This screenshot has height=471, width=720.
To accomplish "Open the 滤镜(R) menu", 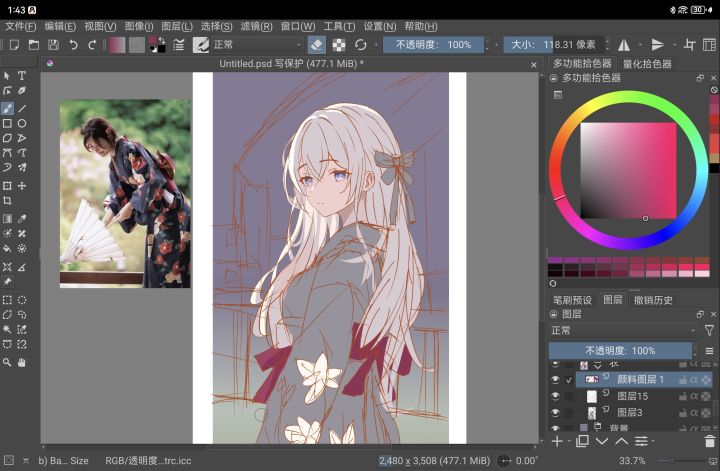I will click(257, 26).
